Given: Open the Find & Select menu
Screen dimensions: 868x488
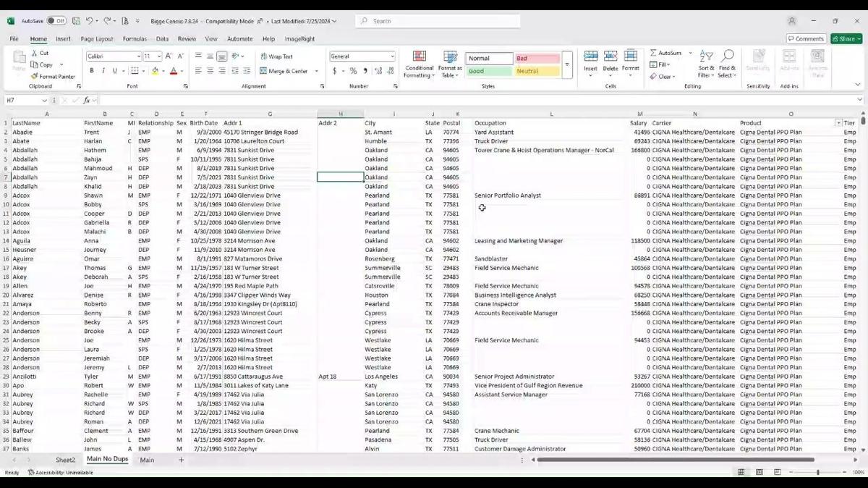Looking at the screenshot, I should pyautogui.click(x=727, y=64).
